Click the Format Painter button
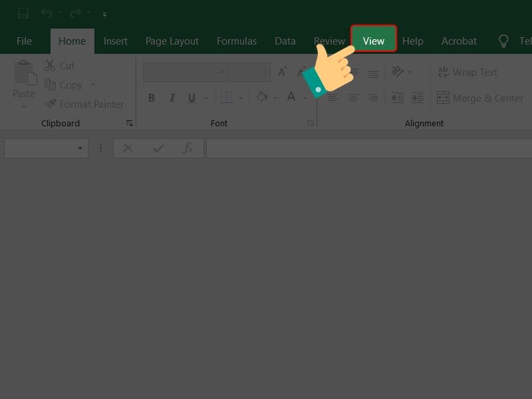 point(84,104)
